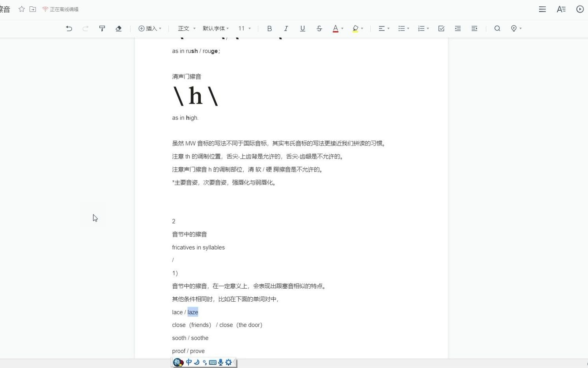Open the hamburger outline menu

pos(542,9)
